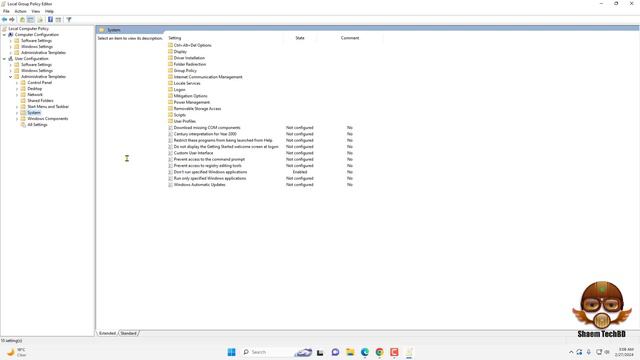
Task: Select Century interpretation for Year 2000 policy
Action: pyautogui.click(x=205, y=134)
